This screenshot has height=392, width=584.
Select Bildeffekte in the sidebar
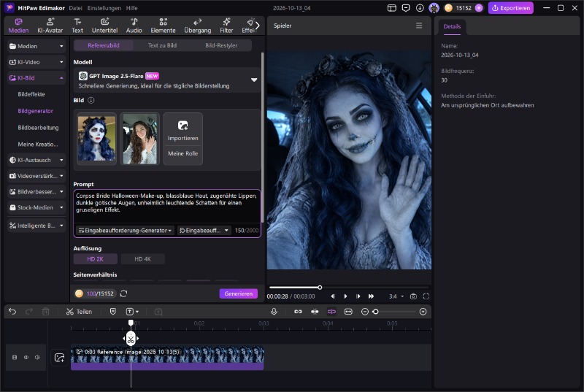(x=31, y=94)
